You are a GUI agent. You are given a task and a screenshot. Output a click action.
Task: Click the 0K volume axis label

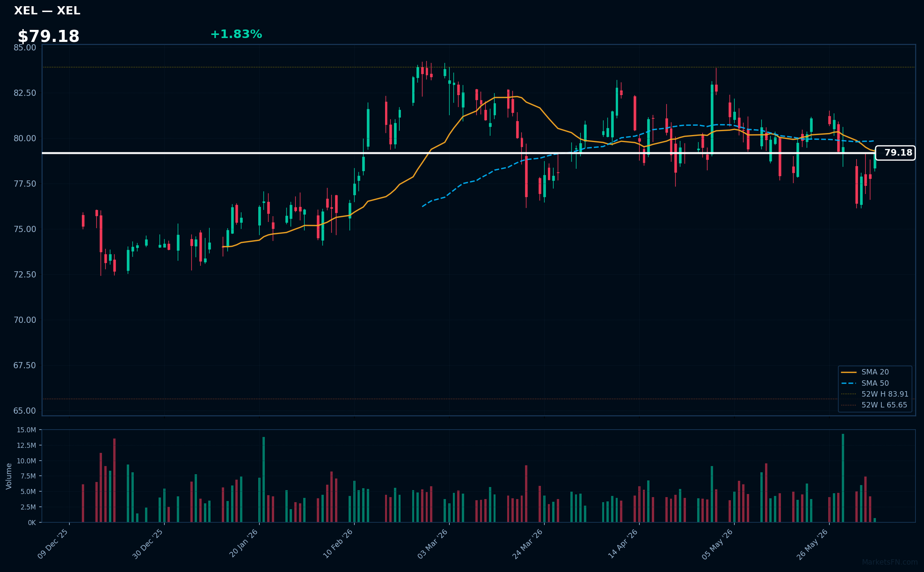coord(32,523)
